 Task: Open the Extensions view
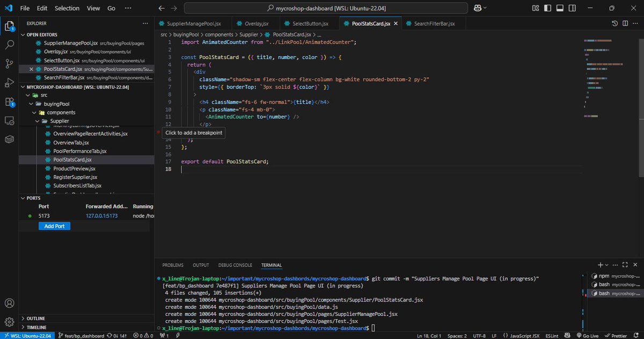(x=9, y=102)
